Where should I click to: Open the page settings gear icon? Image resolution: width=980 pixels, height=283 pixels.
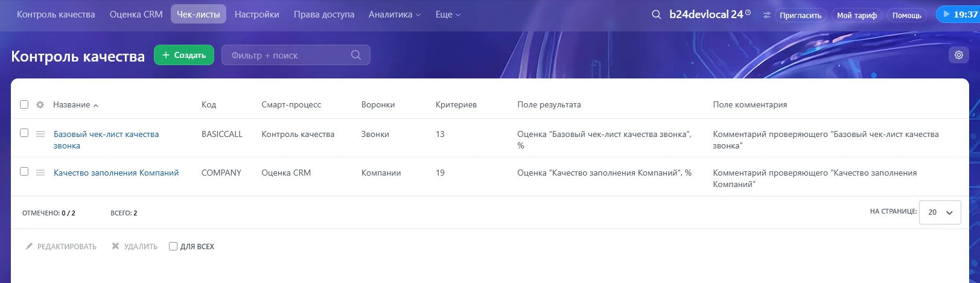tap(959, 55)
